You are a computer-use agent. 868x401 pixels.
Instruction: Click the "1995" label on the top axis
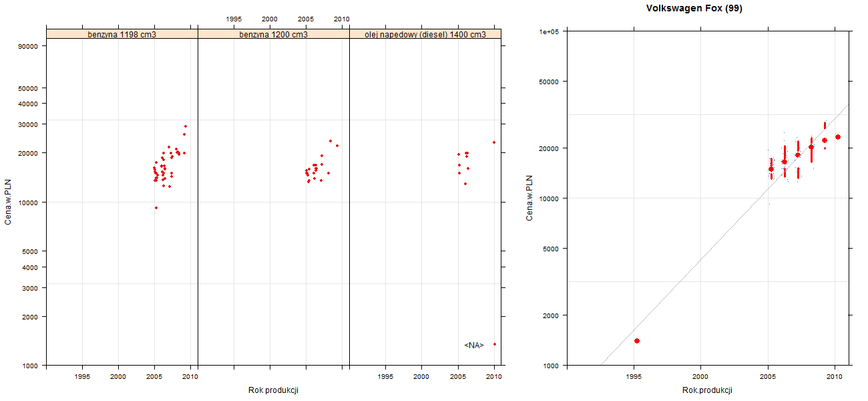234,19
